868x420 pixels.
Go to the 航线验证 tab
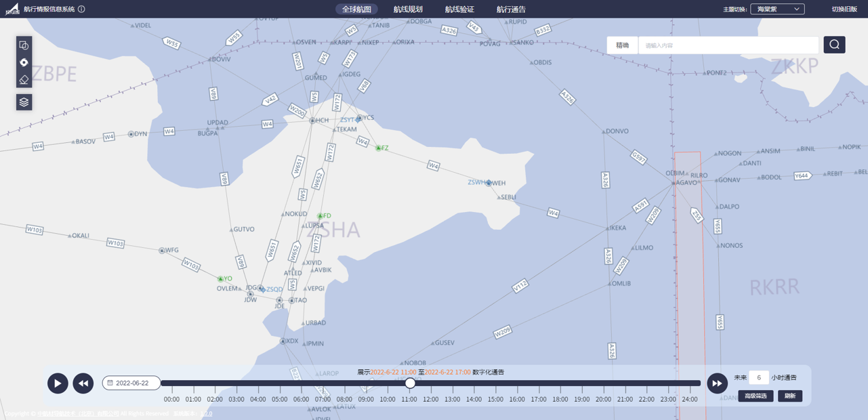point(459,9)
